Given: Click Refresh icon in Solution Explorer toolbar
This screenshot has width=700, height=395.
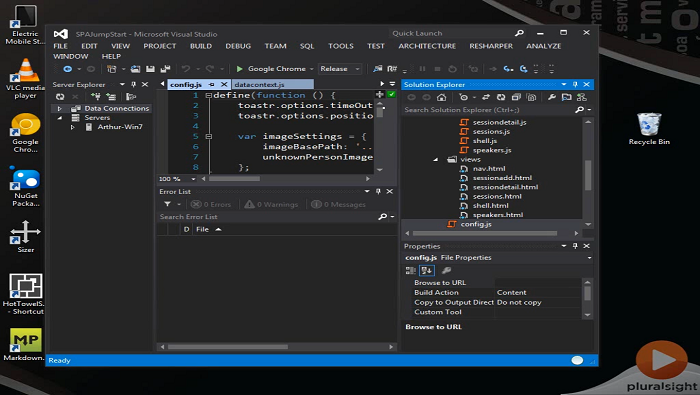Looking at the screenshot, I should [x=501, y=97].
